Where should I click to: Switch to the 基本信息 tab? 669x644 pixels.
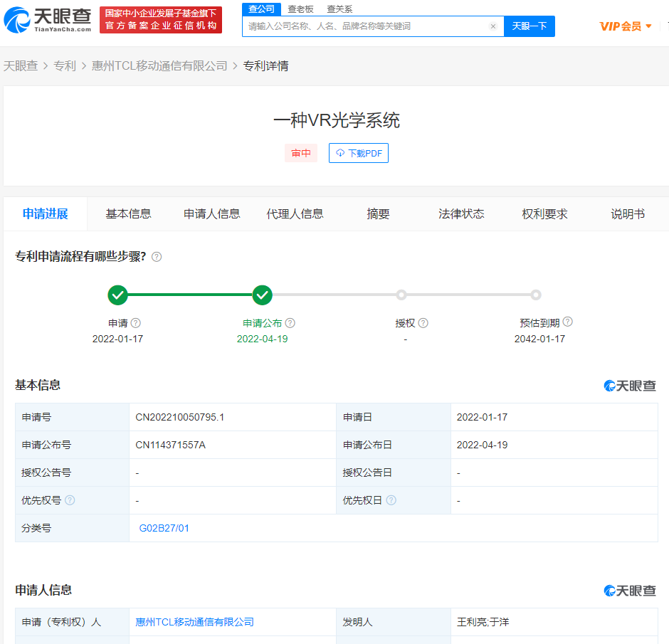tap(128, 213)
